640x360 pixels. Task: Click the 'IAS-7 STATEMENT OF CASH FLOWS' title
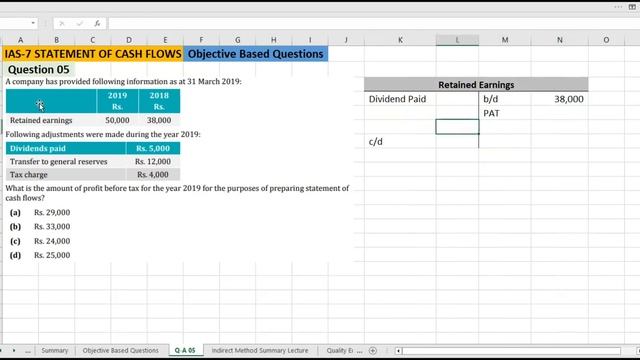click(x=93, y=54)
